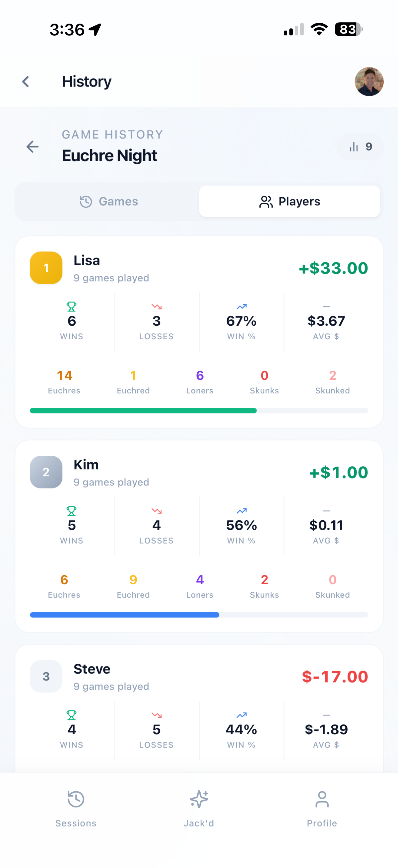Tap Steve's $-17.00 total
The image size is (400, 868).
(336, 680)
